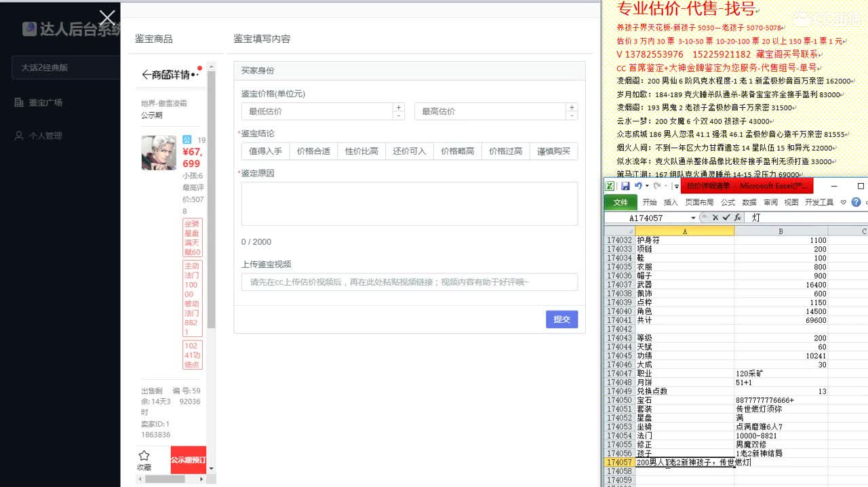Select Excel row header 174042
The height and width of the screenshot is (487, 868).
click(x=619, y=329)
